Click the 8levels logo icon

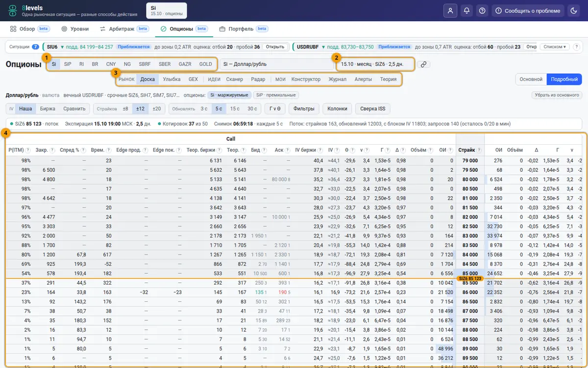coord(13,11)
